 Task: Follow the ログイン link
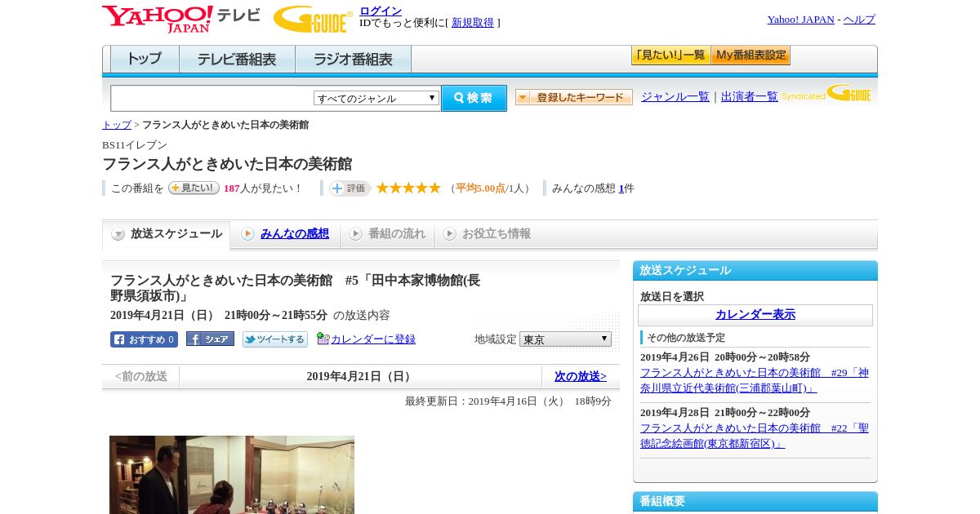(x=381, y=11)
